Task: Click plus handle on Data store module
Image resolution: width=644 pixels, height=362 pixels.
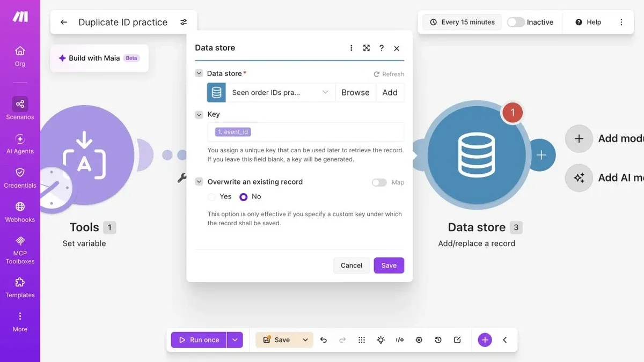Action: point(541,155)
